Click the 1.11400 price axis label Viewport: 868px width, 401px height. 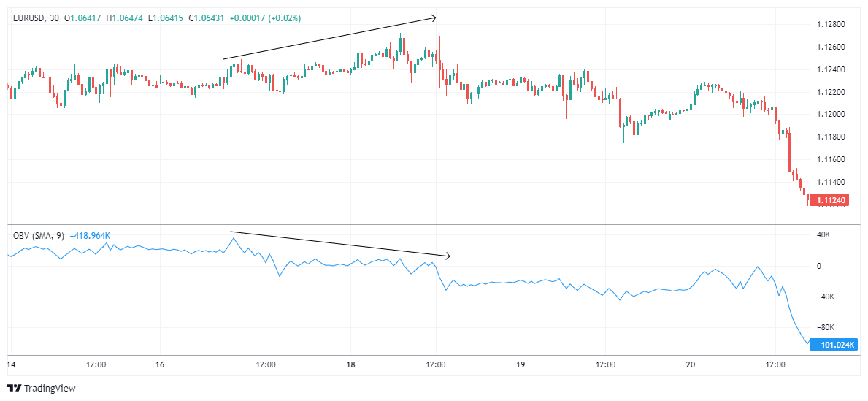click(830, 182)
